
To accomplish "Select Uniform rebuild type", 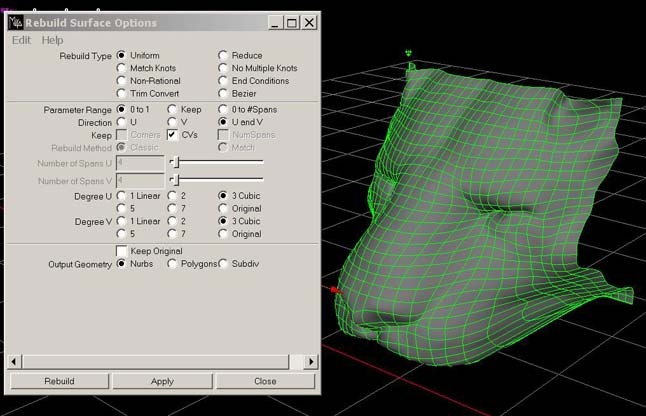I will [121, 55].
